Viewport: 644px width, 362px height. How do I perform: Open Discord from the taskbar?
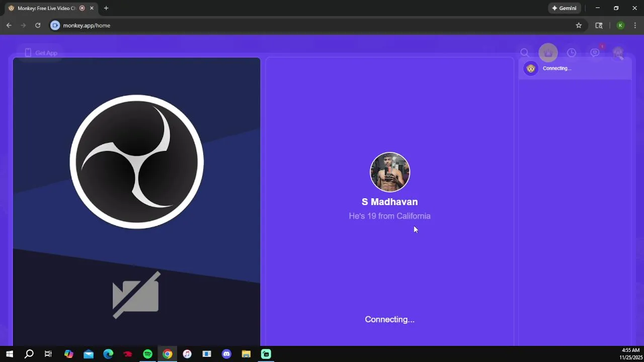coord(226,354)
